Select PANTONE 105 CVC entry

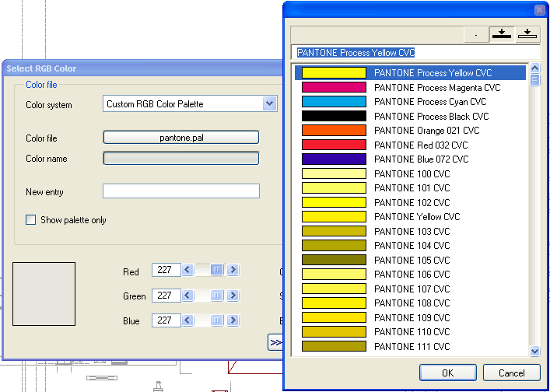tap(410, 260)
